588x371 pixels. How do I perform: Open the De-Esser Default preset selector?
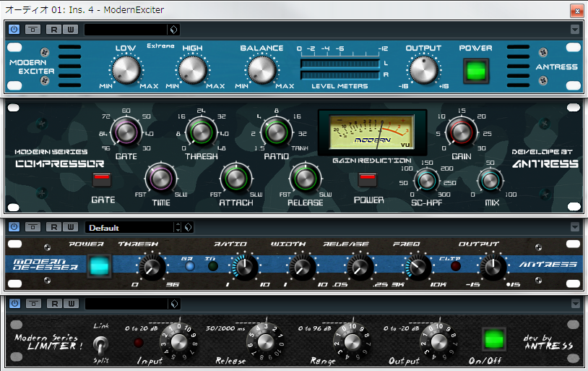pos(129,228)
